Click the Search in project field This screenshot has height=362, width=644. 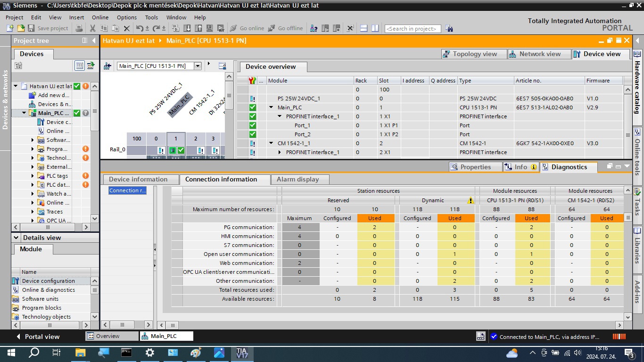click(x=413, y=29)
